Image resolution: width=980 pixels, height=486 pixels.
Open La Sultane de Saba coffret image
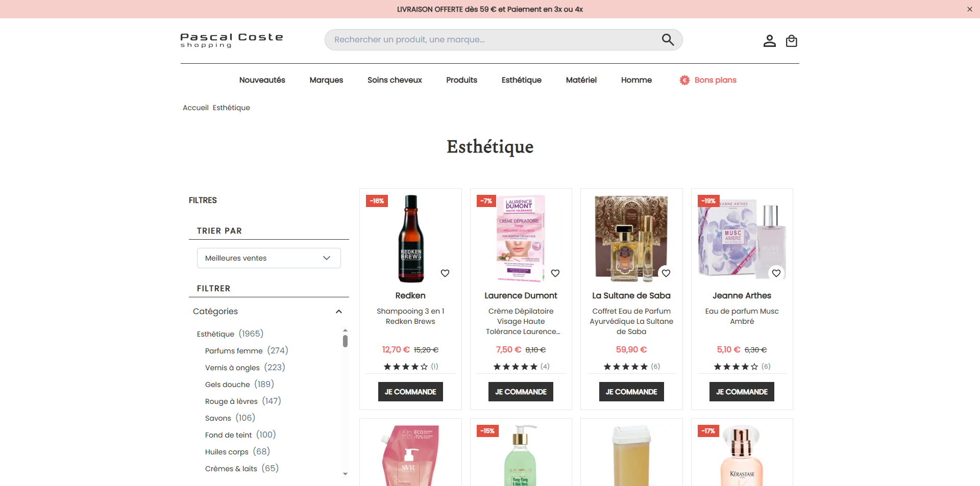pyautogui.click(x=631, y=239)
